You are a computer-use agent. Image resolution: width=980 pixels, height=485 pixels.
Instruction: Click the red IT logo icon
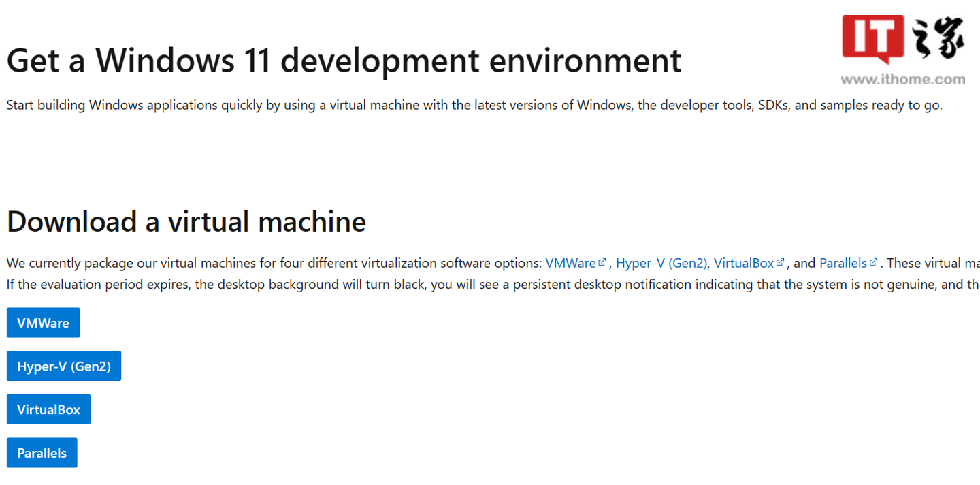(x=872, y=38)
